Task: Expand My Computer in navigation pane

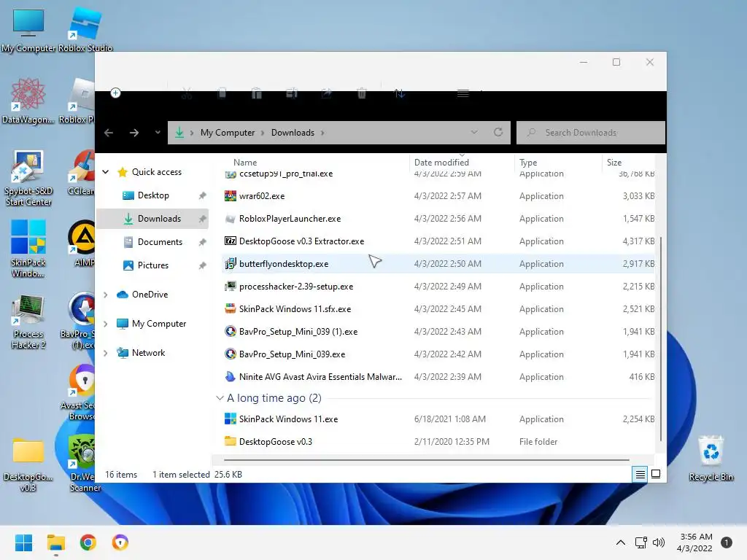Action: (106, 324)
